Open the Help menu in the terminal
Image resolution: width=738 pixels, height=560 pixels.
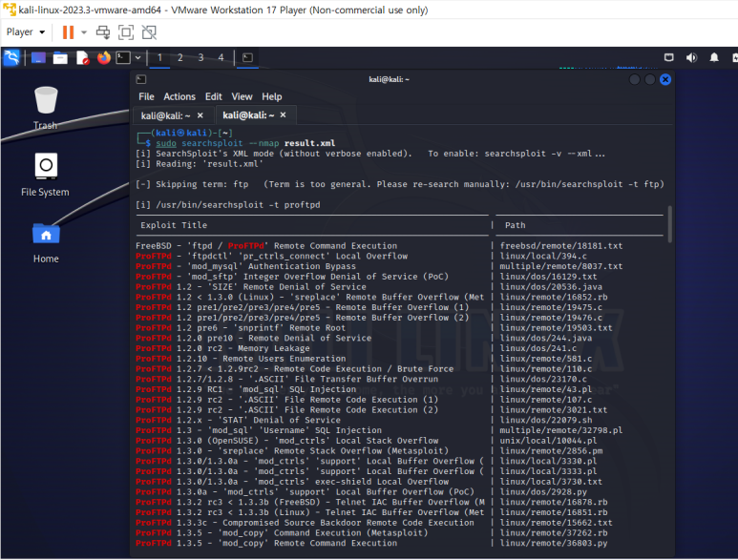click(x=272, y=96)
